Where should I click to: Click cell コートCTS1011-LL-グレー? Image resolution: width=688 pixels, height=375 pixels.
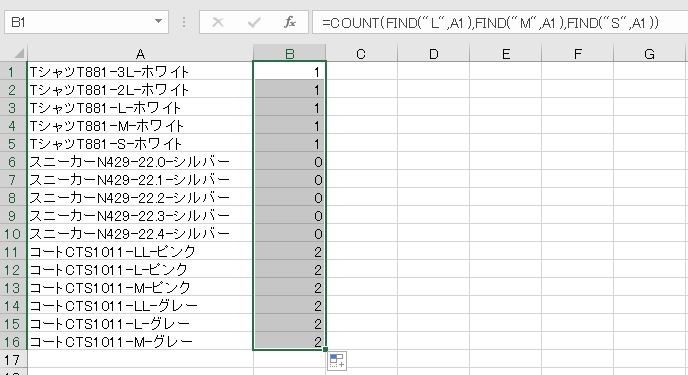point(140,305)
